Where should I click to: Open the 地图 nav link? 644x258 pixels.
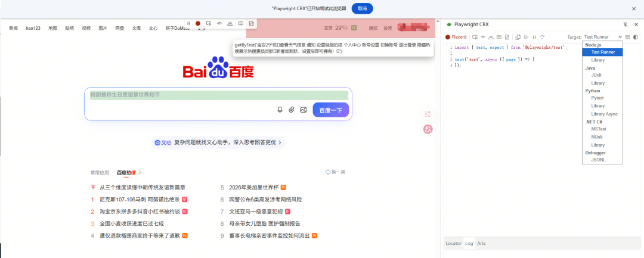coord(52,28)
